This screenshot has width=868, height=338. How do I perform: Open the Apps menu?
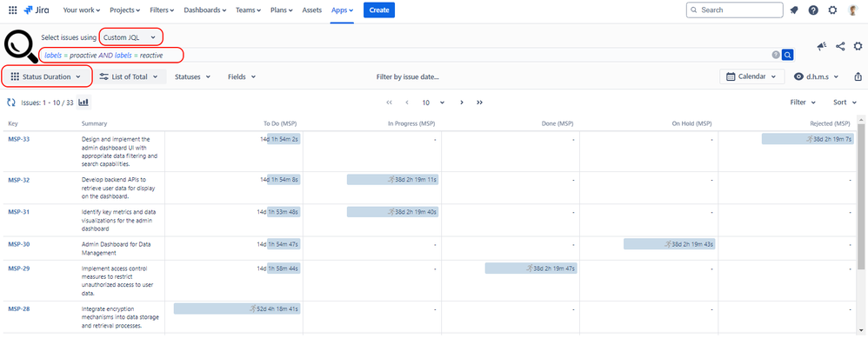pos(342,10)
